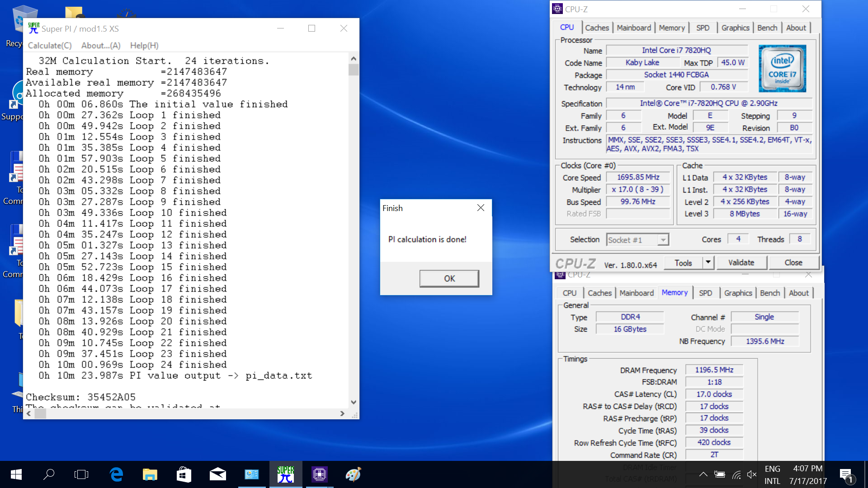Image resolution: width=868 pixels, height=488 pixels.
Task: Select the Graphics tab in lower CPU-Z window
Action: tap(738, 293)
